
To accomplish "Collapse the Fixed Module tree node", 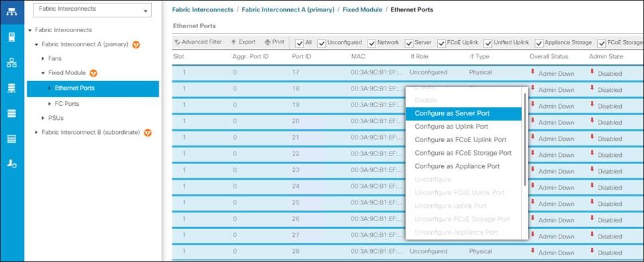I will click(43, 73).
